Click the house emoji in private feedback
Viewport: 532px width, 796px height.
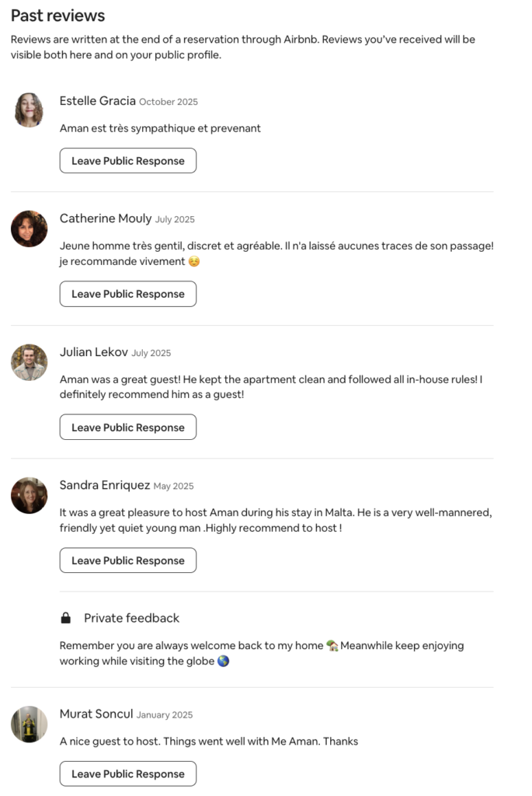[x=332, y=646]
